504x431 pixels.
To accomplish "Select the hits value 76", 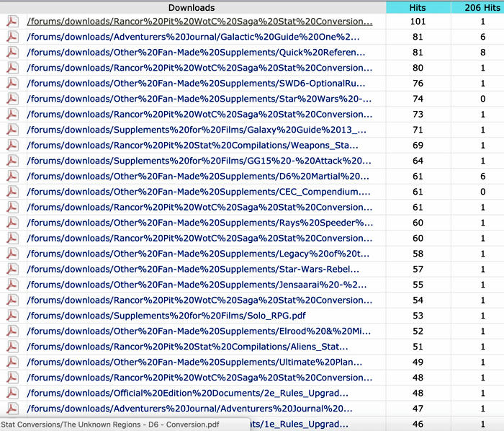I will tap(418, 83).
